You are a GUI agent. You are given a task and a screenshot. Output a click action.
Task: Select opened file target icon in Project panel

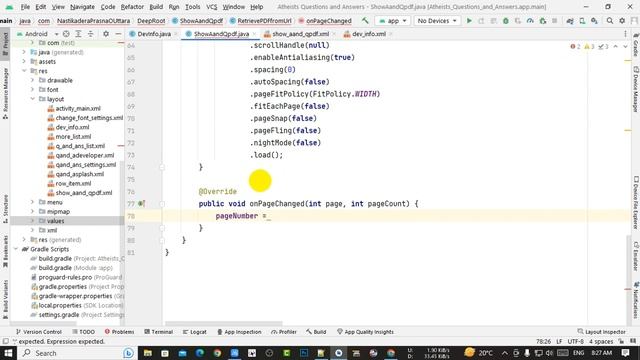tap(66, 34)
